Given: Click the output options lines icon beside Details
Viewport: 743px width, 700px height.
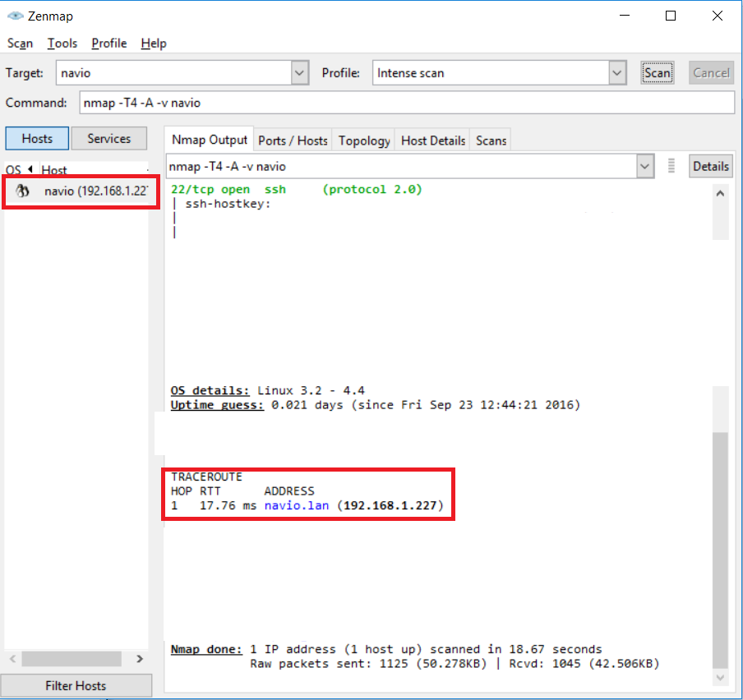Looking at the screenshot, I should 671,166.
